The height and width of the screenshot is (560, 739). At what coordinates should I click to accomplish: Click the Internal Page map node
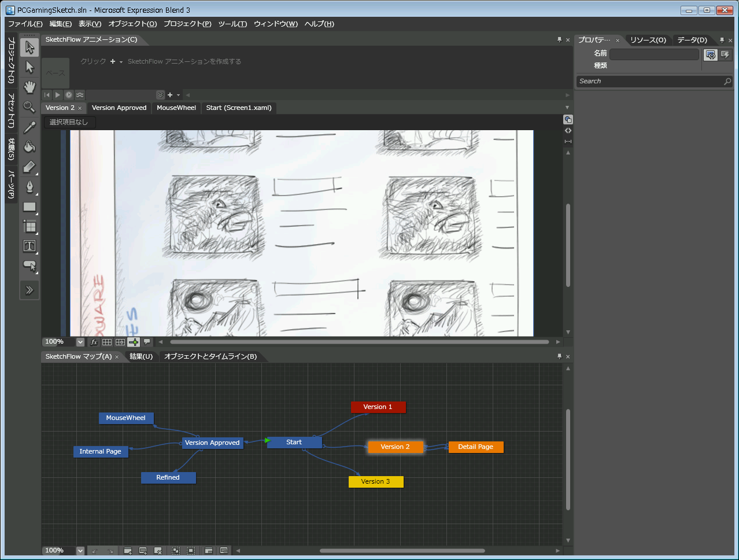click(x=101, y=451)
